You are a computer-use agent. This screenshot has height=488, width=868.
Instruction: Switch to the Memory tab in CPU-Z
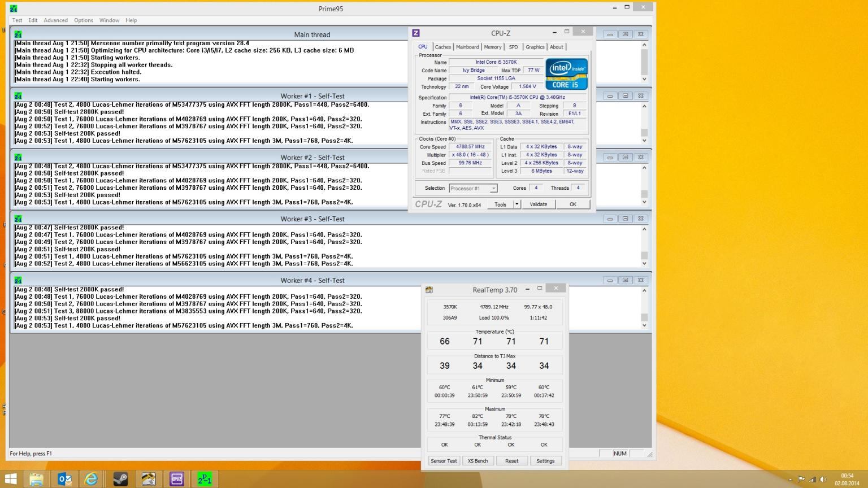[493, 47]
